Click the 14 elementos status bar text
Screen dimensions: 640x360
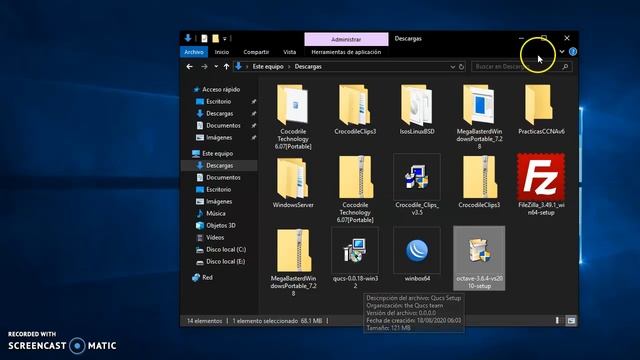(204, 321)
